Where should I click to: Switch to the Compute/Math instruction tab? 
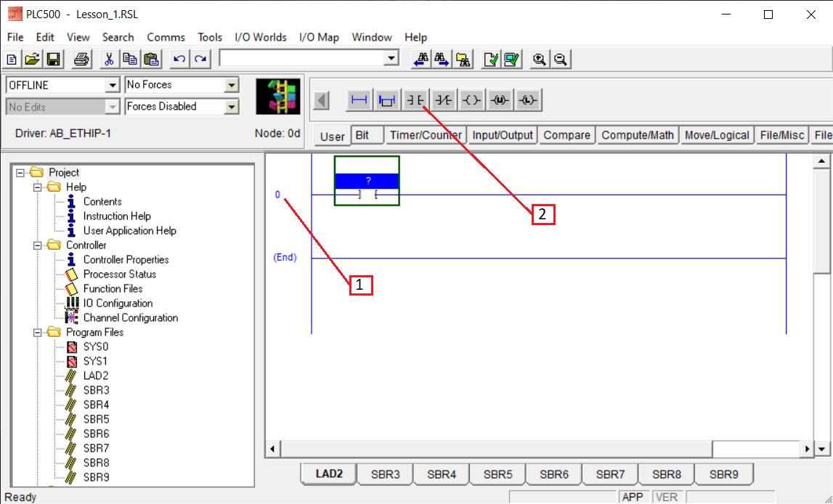click(x=638, y=135)
